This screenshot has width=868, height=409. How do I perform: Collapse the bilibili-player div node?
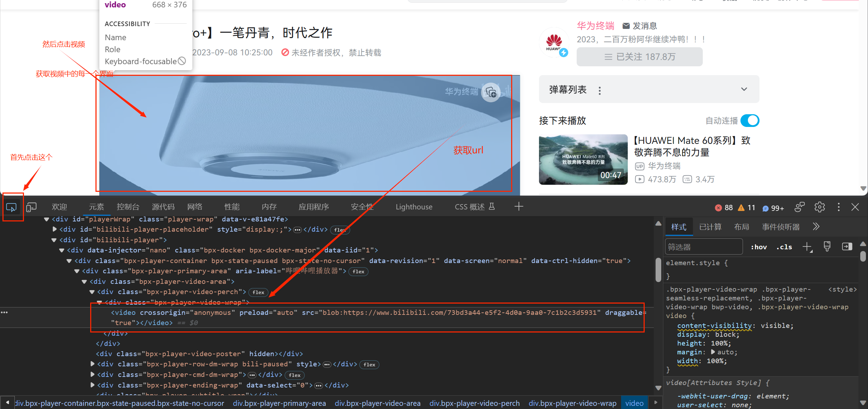tap(54, 240)
